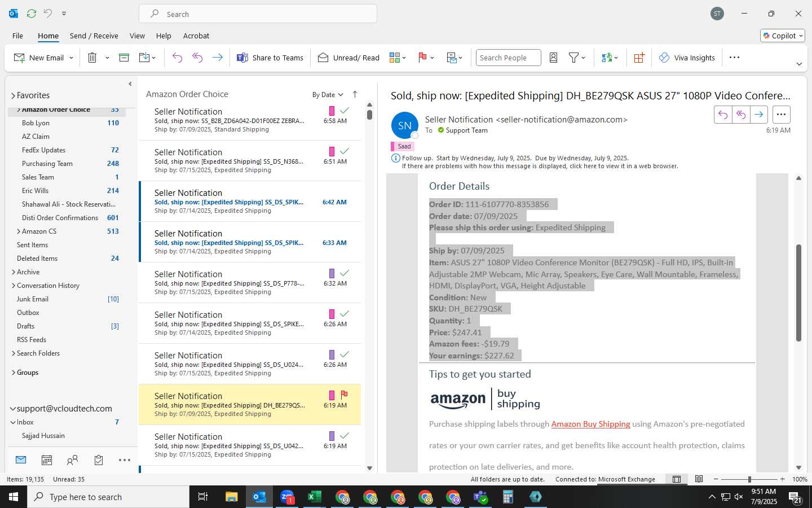
Task: Click the Forward arrow in the ribbon
Action: coord(217,58)
